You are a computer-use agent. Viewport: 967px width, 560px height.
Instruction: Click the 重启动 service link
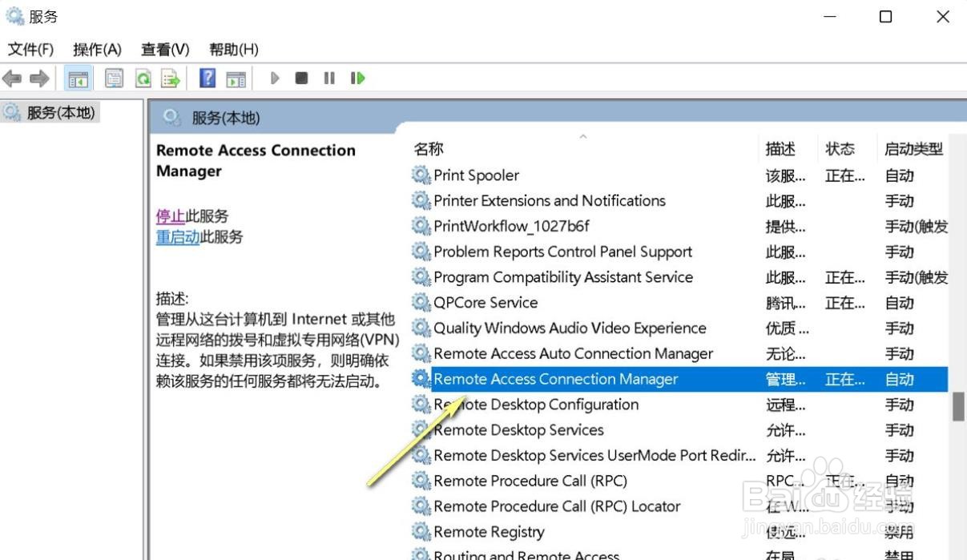178,237
